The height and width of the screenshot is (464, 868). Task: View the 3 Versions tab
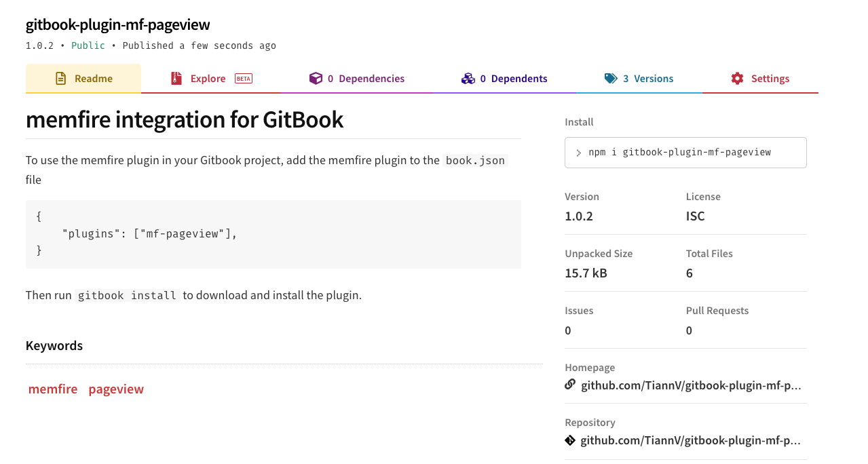pyautogui.click(x=647, y=79)
